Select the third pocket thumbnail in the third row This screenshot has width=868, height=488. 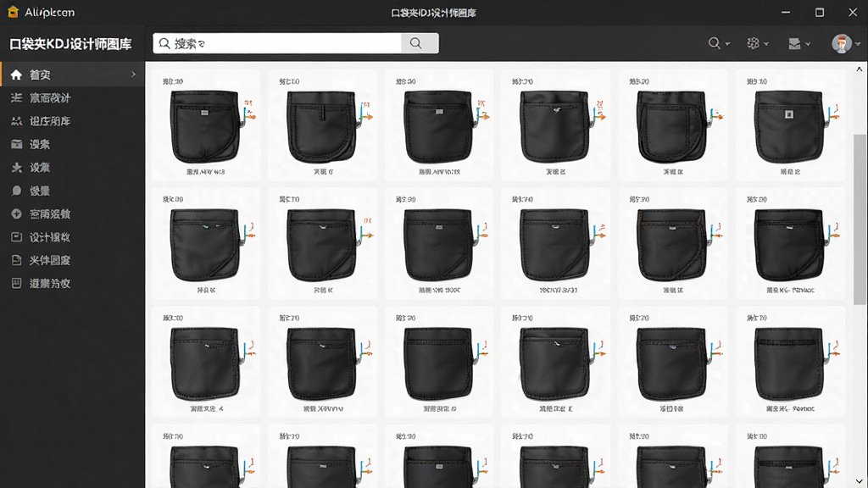tap(439, 362)
